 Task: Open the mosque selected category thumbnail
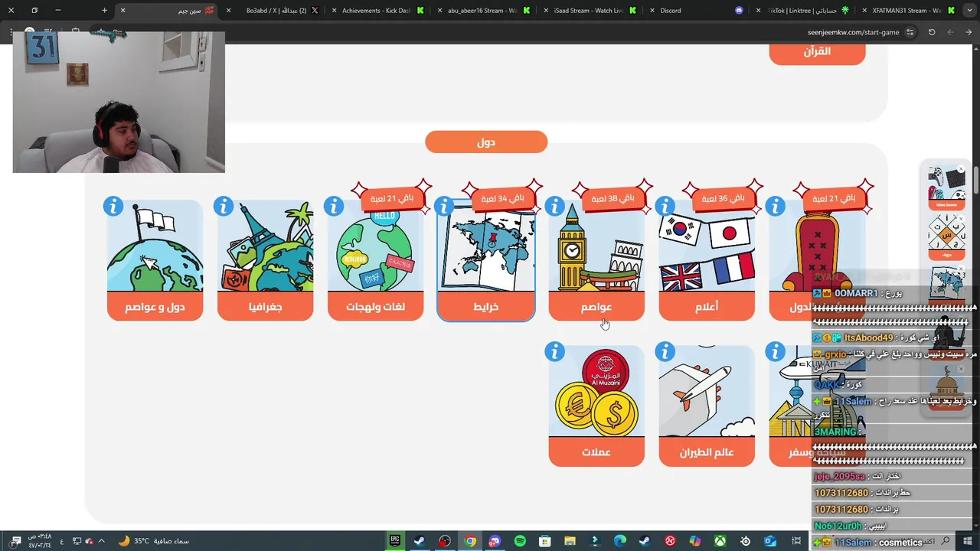[x=946, y=387]
